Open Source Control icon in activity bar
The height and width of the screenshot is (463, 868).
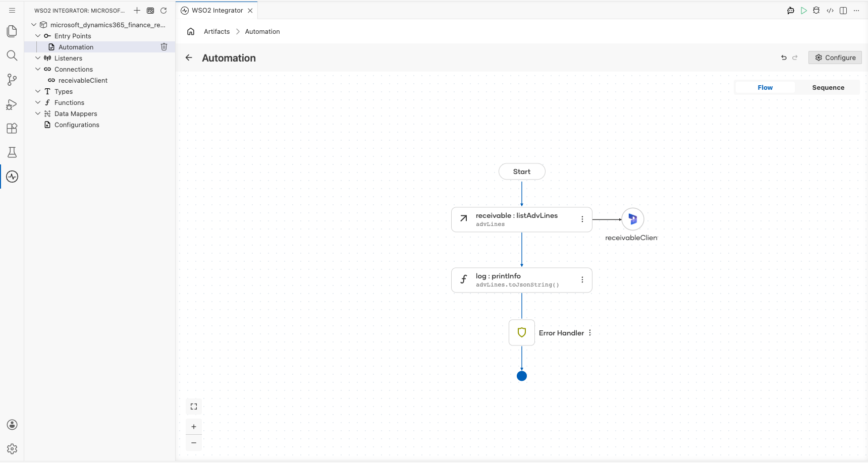(x=12, y=80)
